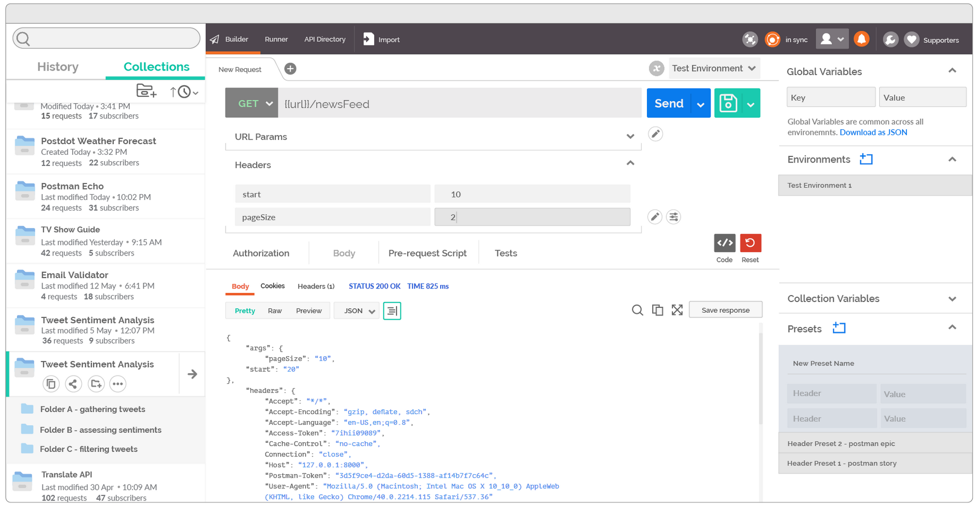
Task: Generate code snippet for the request
Action: pos(724,243)
